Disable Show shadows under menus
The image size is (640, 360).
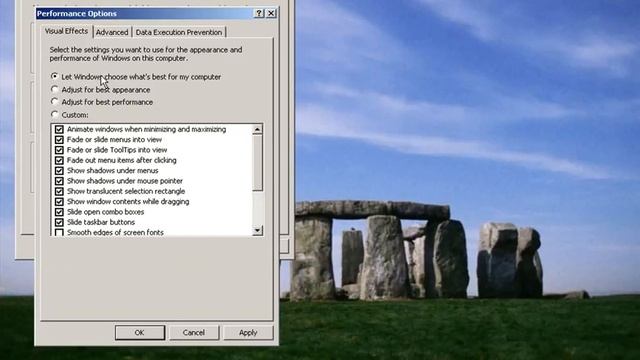coord(59,171)
